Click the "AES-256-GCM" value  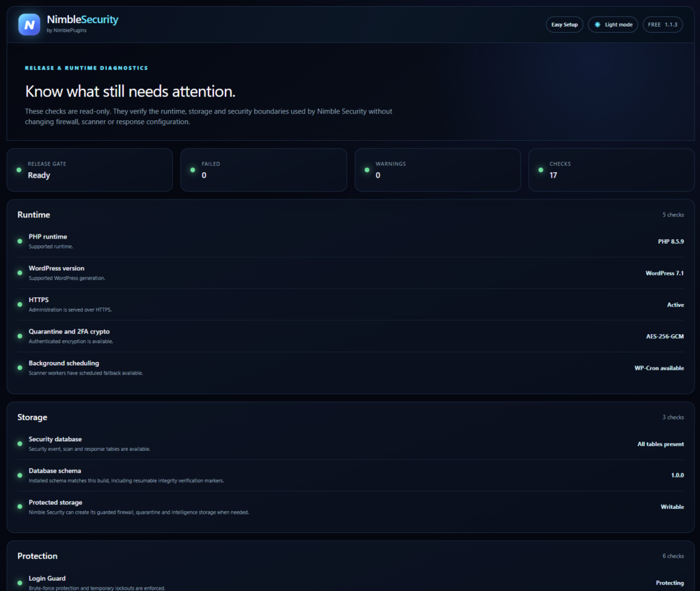(x=664, y=337)
